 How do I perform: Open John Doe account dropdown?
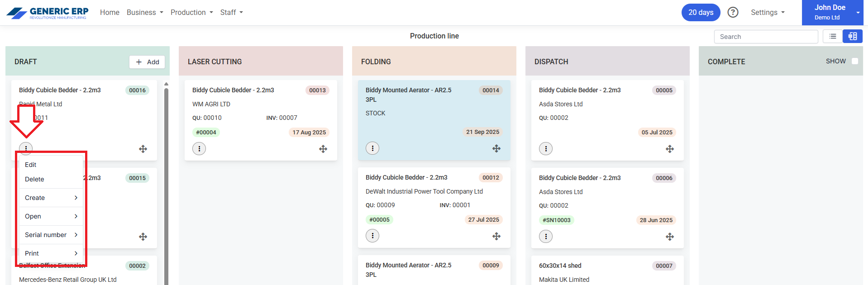[x=832, y=12]
